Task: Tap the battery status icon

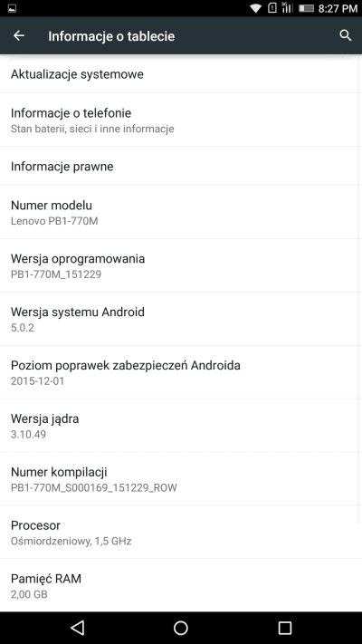Action: tap(307, 8)
